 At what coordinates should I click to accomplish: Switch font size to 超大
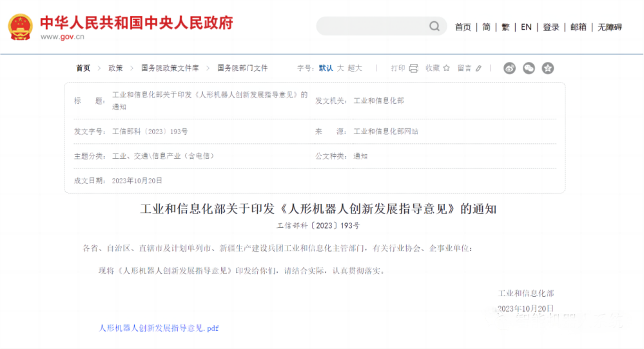pyautogui.click(x=355, y=68)
